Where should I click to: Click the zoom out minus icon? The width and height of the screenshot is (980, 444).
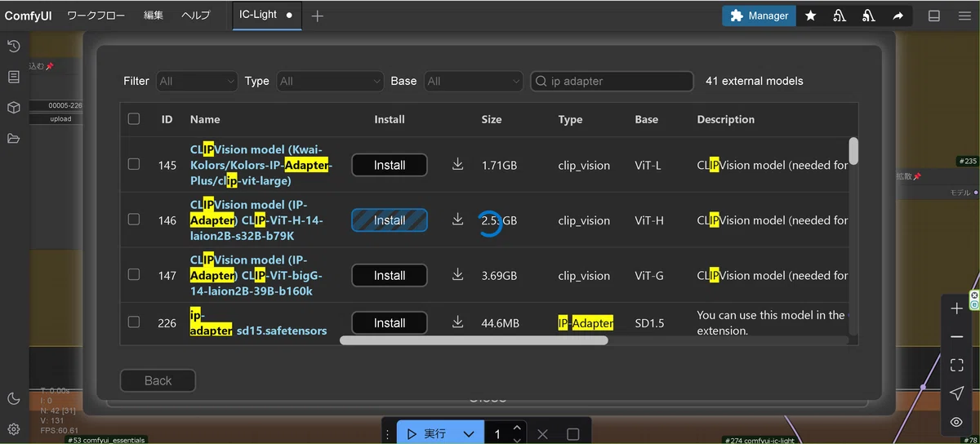click(x=956, y=337)
